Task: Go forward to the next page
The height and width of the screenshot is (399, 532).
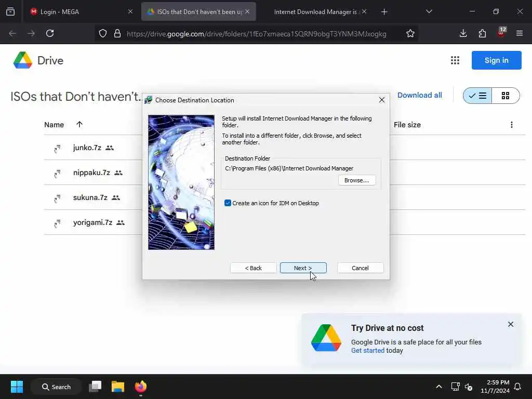Action: pyautogui.click(x=31, y=33)
